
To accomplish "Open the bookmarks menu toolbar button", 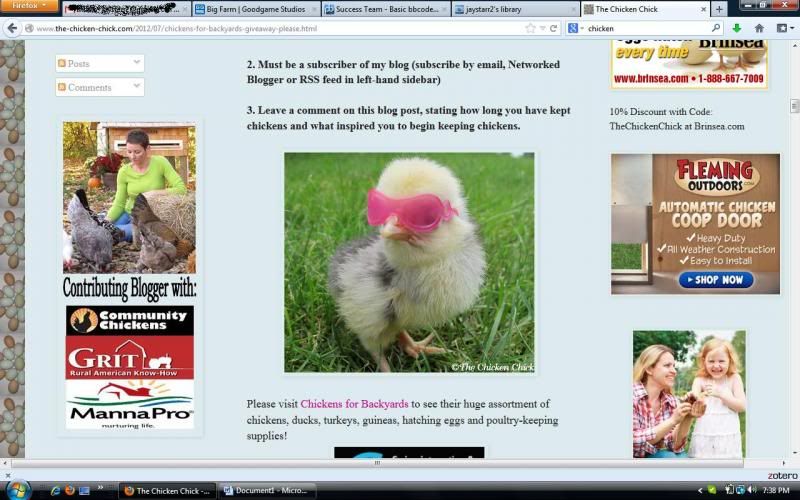I will [783, 29].
